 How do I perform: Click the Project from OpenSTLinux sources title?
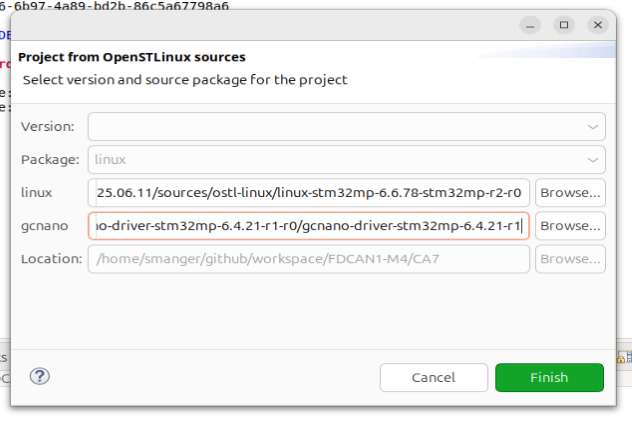pyautogui.click(x=132, y=57)
